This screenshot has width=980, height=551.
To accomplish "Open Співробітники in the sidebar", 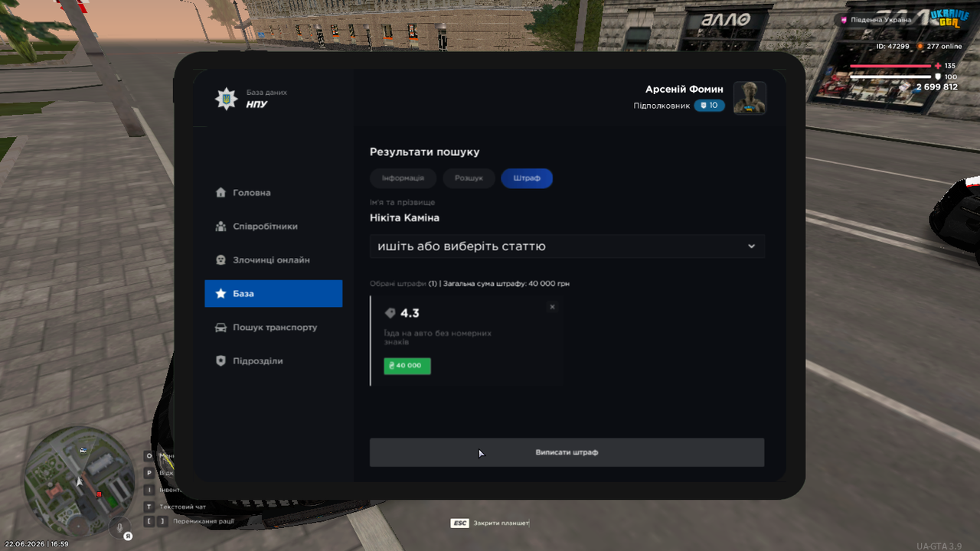I will coord(273,227).
